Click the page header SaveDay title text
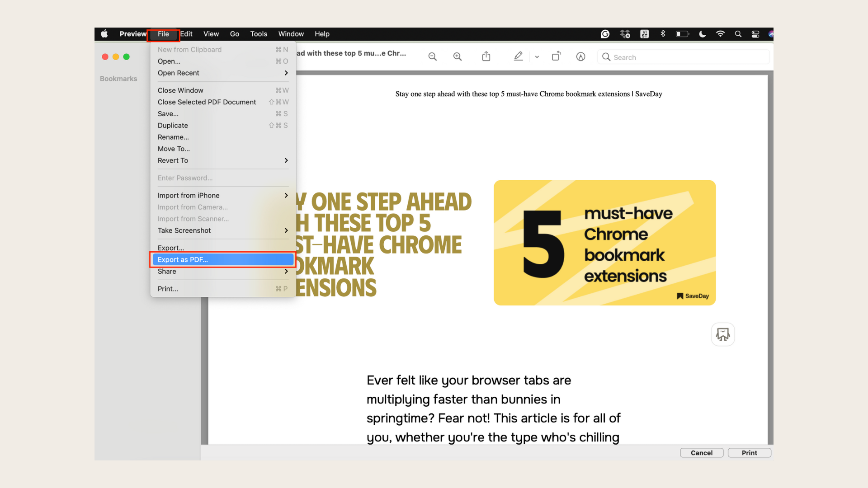The image size is (868, 488). pos(528,94)
